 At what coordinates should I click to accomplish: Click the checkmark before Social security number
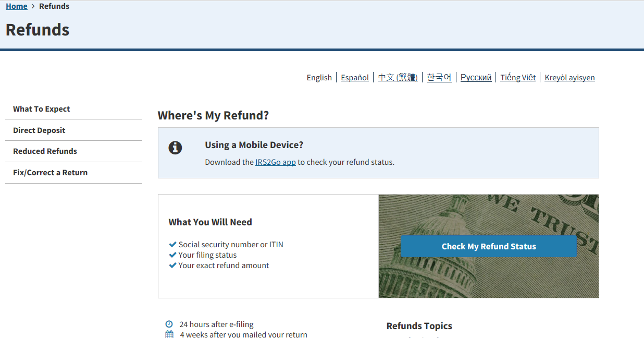[x=172, y=244]
